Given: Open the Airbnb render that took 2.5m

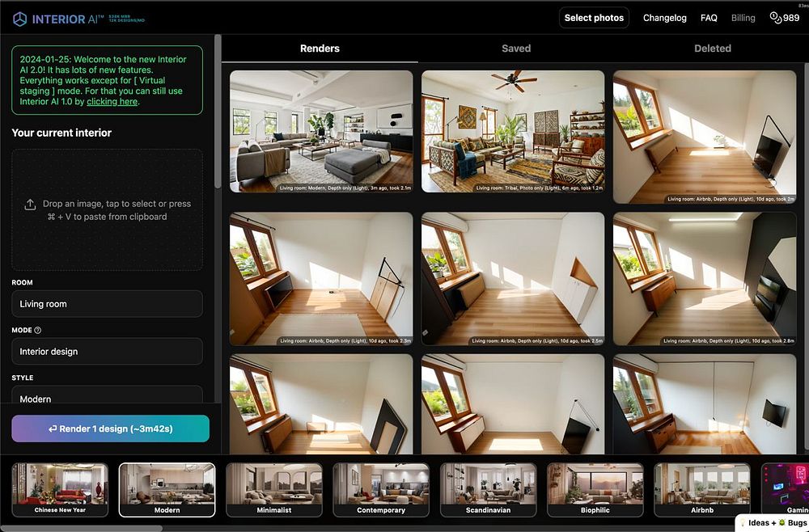Looking at the screenshot, I should (513, 279).
